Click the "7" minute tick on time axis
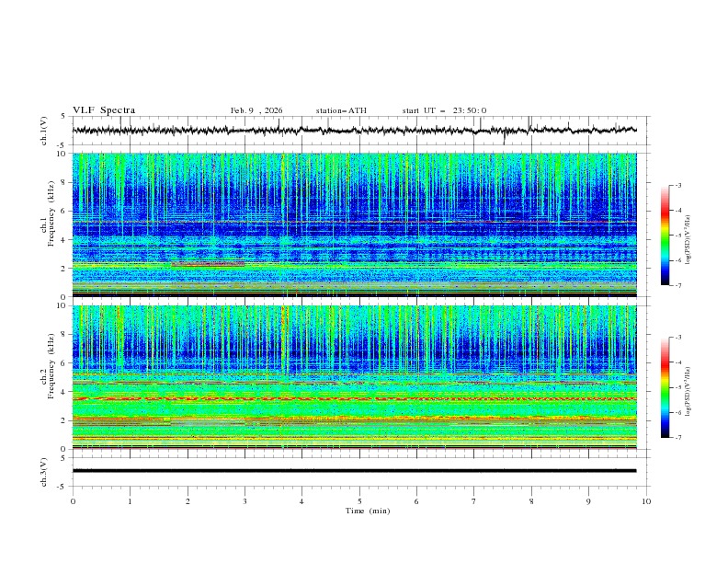The height and width of the screenshot is (563, 728). point(474,501)
